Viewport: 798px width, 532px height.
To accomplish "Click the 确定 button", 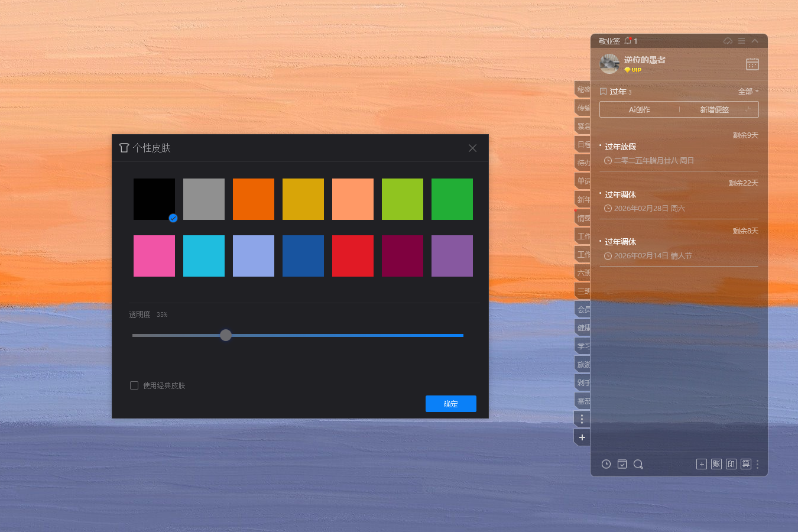I will click(450, 404).
